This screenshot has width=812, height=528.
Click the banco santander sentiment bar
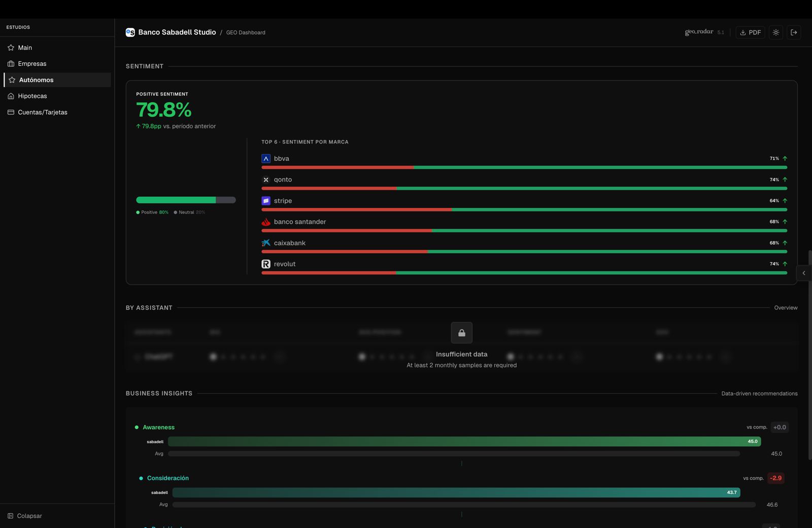(524, 231)
